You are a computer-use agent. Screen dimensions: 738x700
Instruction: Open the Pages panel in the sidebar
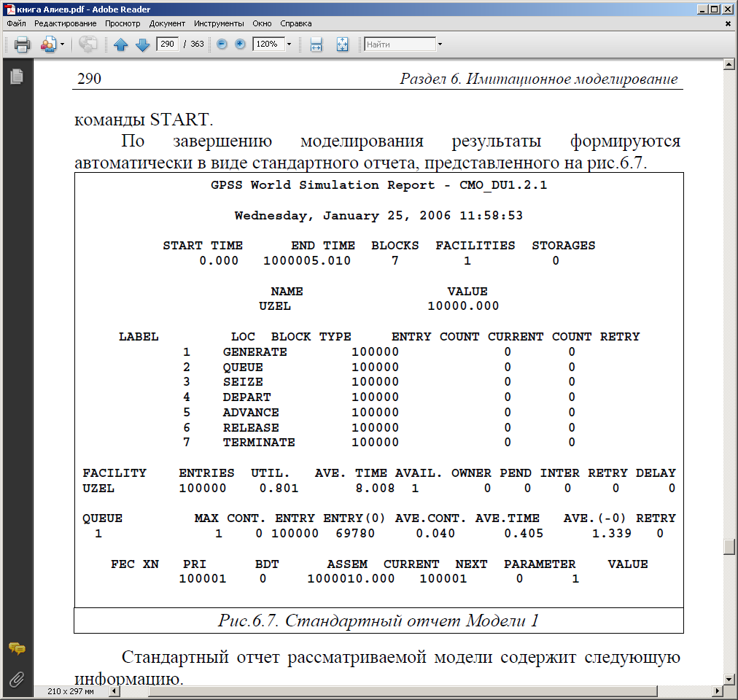[17, 77]
